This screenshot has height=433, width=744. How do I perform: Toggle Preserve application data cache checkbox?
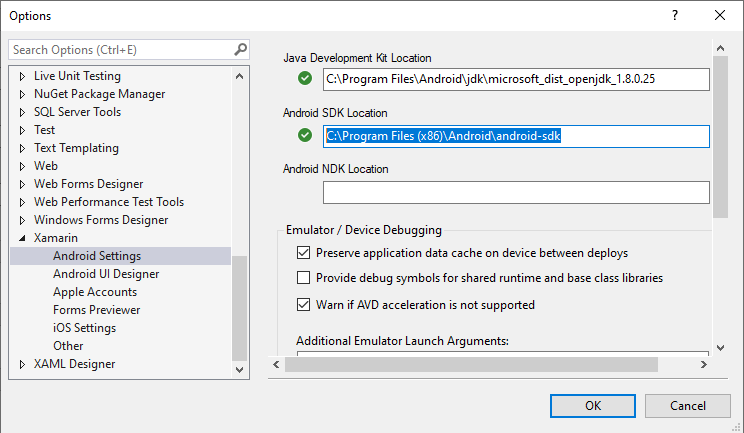click(303, 252)
